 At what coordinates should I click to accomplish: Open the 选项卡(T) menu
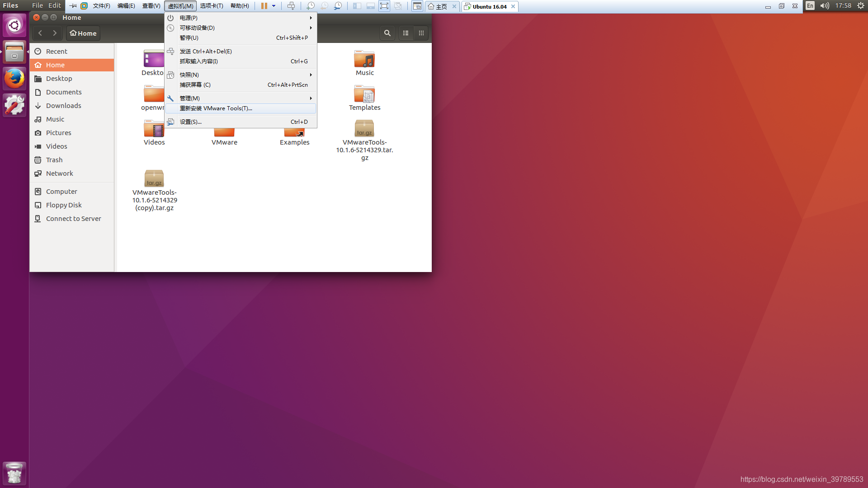coord(212,6)
